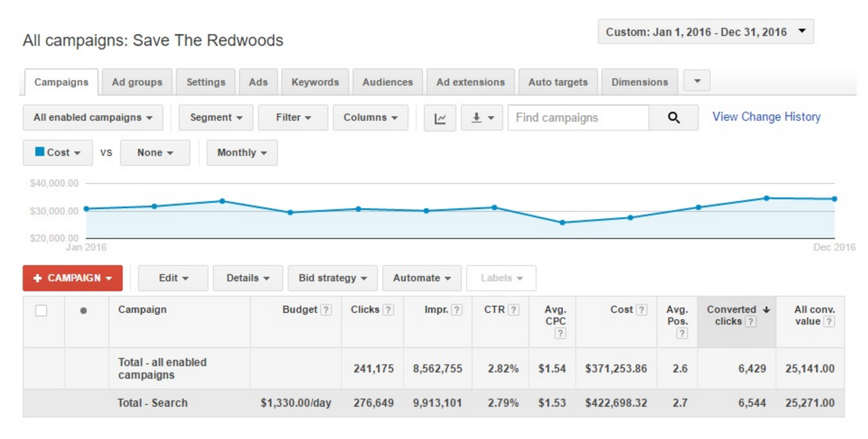The height and width of the screenshot is (439, 868).
Task: Click the Total - Search row label
Action: [153, 403]
